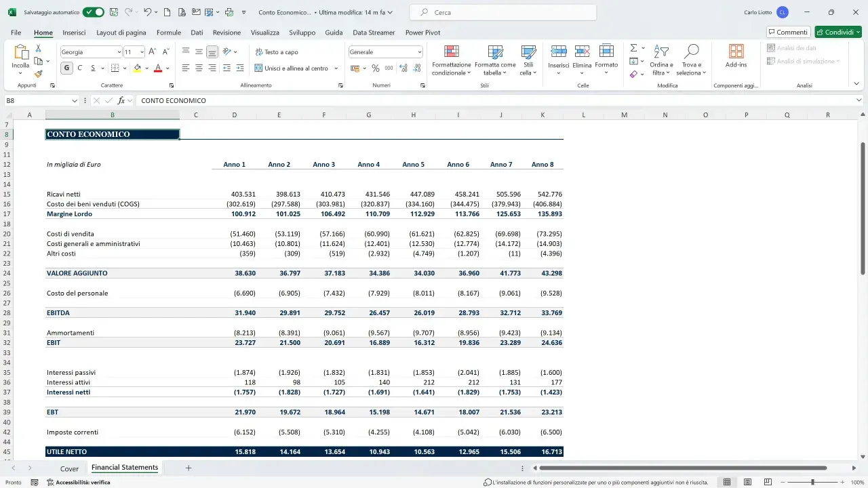The width and height of the screenshot is (868, 488).
Task: Expand Unisci e allinea al centro arrow
Action: [336, 68]
